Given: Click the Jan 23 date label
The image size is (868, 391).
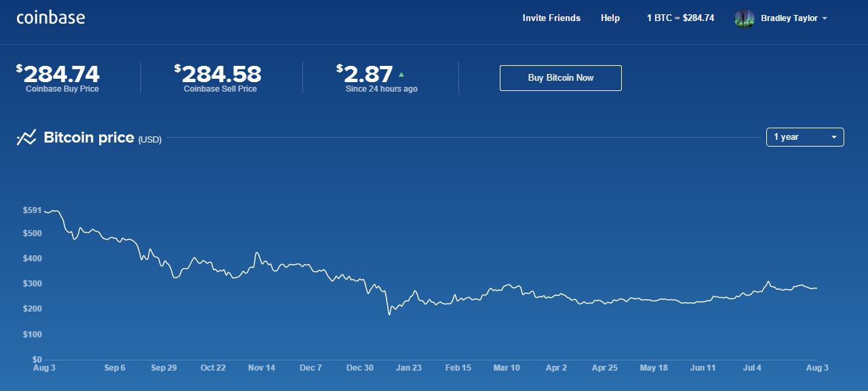Looking at the screenshot, I should pos(409,368).
